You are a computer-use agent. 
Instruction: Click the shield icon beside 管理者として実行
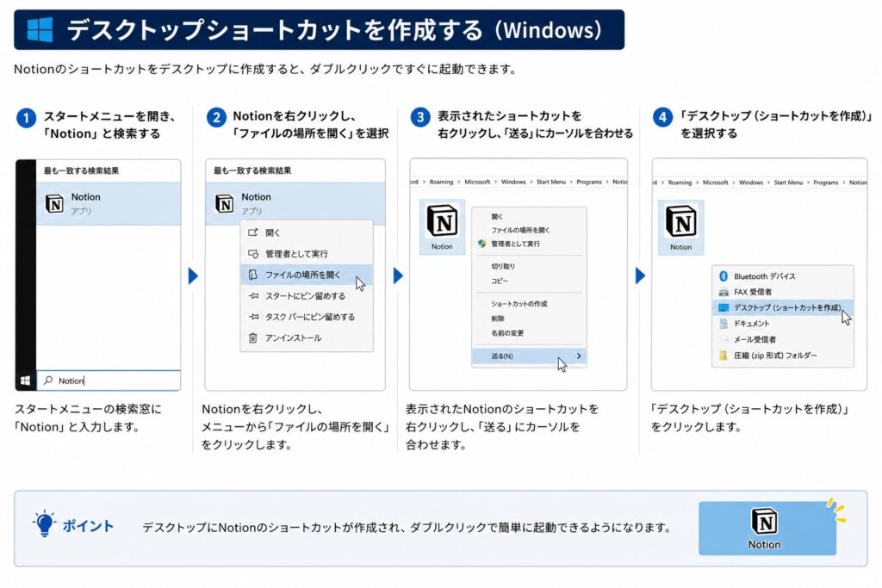click(481, 244)
